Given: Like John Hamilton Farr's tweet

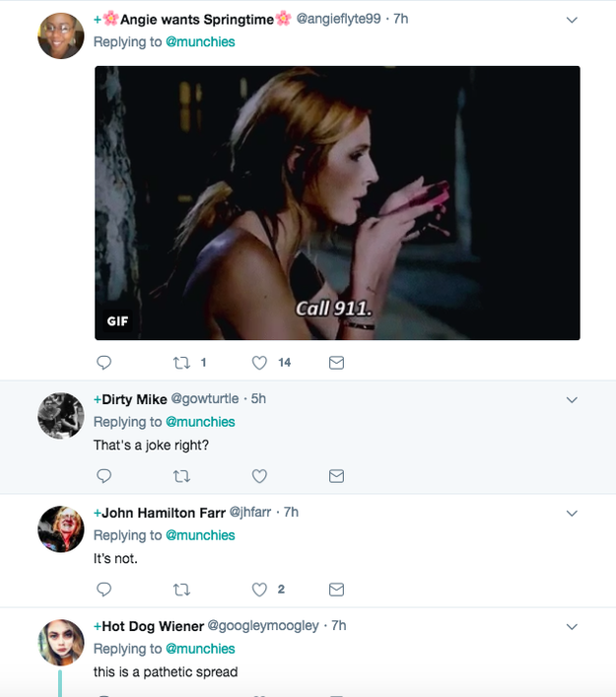Looking at the screenshot, I should coord(260,590).
